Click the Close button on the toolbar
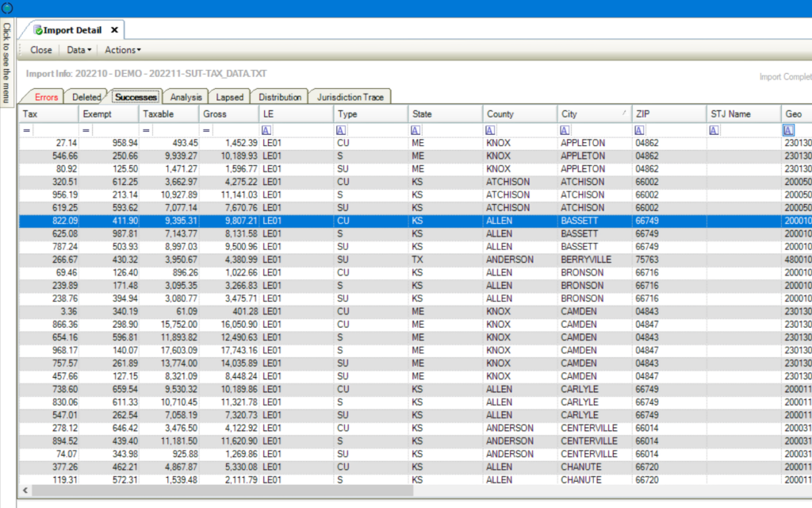 point(40,49)
